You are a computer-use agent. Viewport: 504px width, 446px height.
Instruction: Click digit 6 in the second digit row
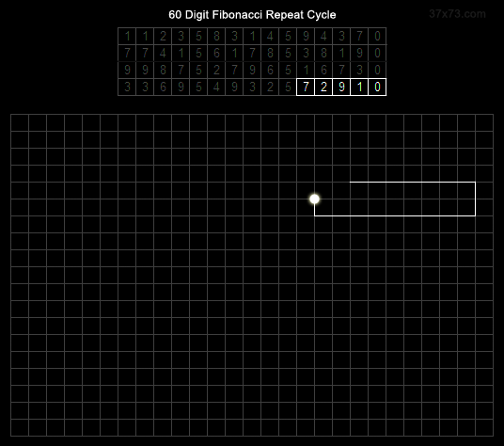pyautogui.click(x=216, y=53)
